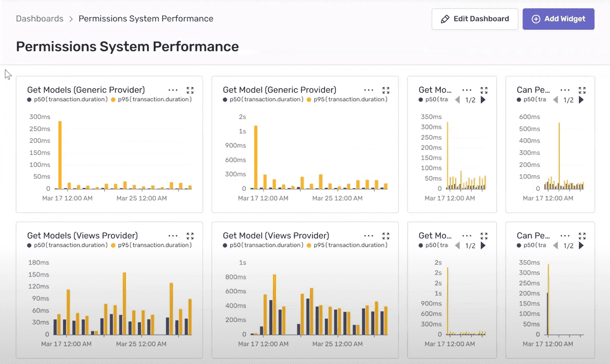Toggle p95 series in Get Models (Views Provider) legend
Viewport: 610px width, 364px height.
(151, 245)
